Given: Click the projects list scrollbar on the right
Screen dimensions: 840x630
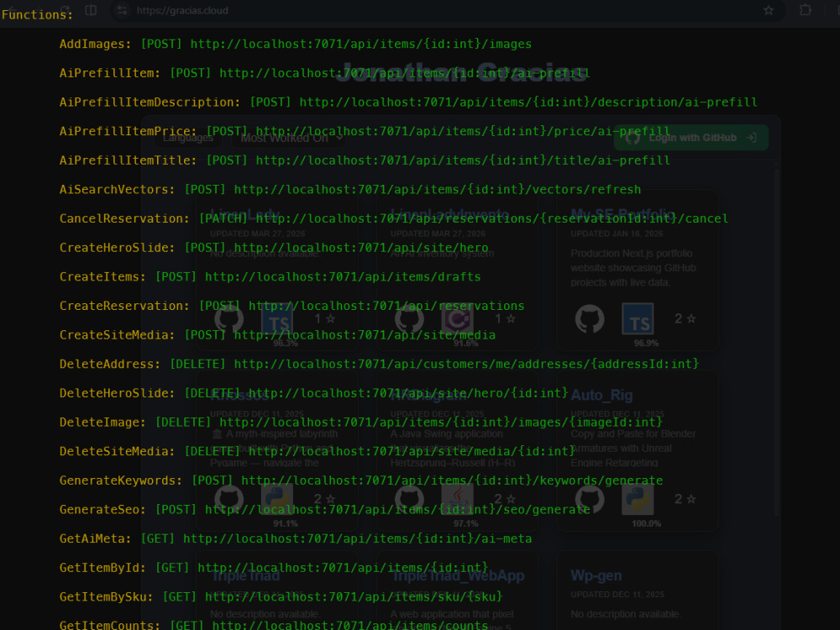Looking at the screenshot, I should tap(776, 343).
